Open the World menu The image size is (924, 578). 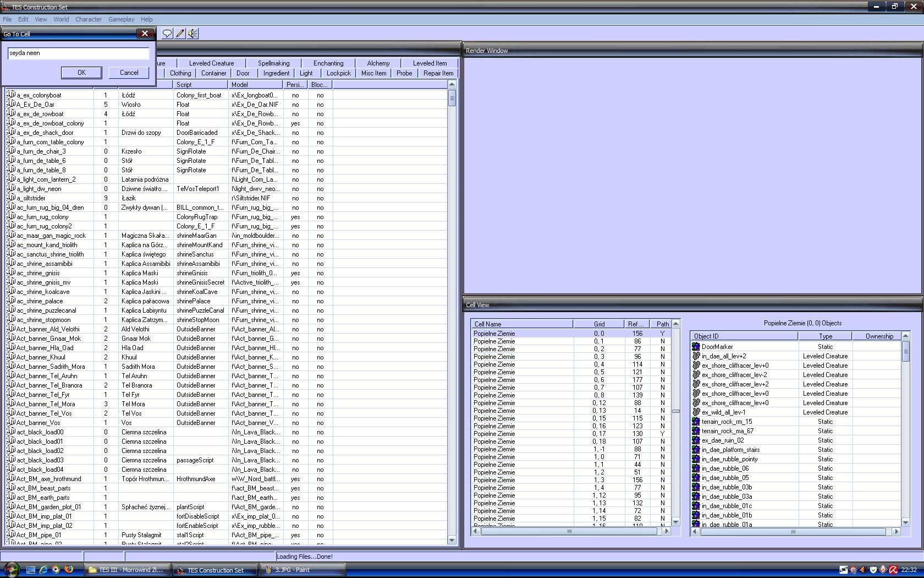(61, 19)
